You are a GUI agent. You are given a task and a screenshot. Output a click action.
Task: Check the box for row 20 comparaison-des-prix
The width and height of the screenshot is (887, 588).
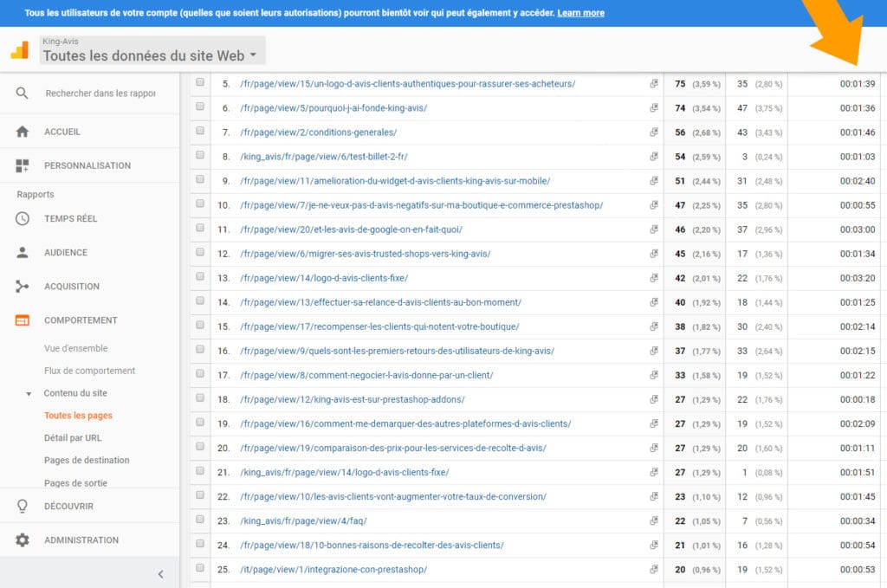(200, 447)
